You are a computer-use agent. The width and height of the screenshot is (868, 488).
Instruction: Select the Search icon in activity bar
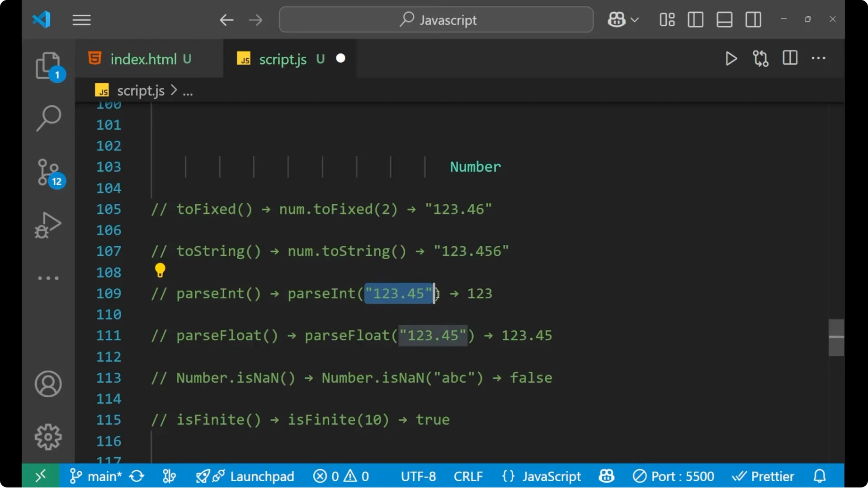pos(48,117)
